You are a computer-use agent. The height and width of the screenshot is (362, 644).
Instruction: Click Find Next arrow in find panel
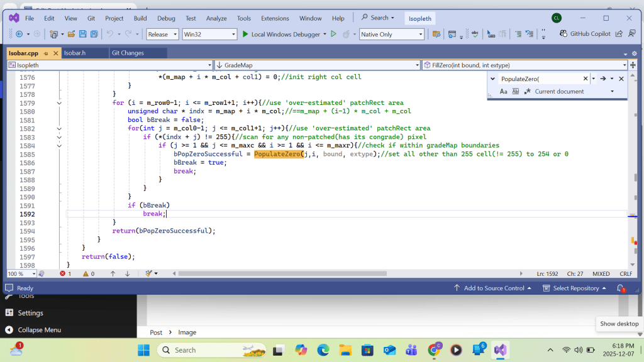602,79
